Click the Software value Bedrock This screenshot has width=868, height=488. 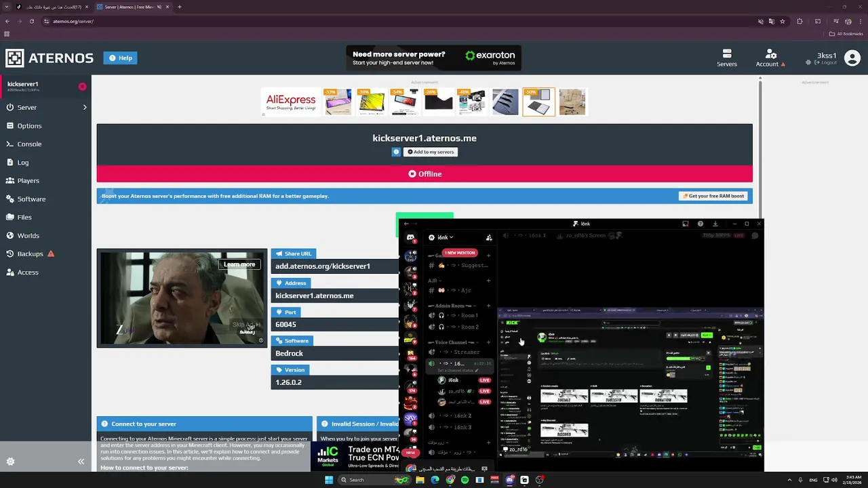(336, 353)
